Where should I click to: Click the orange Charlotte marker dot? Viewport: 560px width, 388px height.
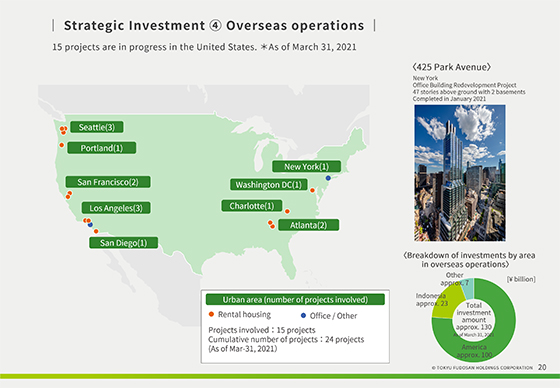pyautogui.click(x=287, y=212)
